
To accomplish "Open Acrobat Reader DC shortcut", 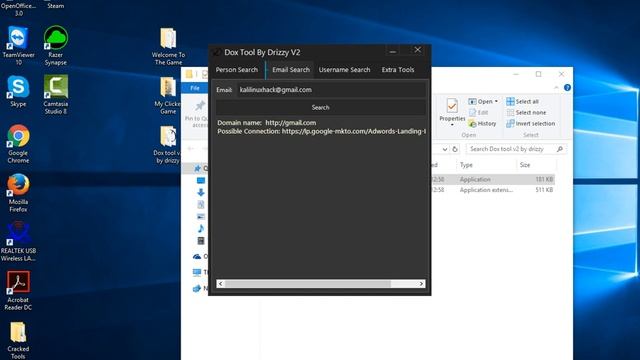I will coord(18,291).
